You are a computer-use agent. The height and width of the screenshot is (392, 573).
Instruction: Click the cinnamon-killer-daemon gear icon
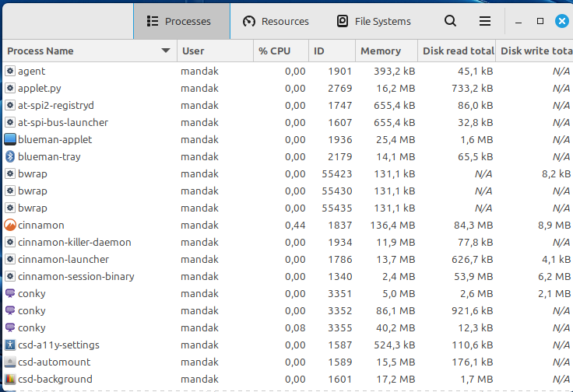pyautogui.click(x=10, y=242)
